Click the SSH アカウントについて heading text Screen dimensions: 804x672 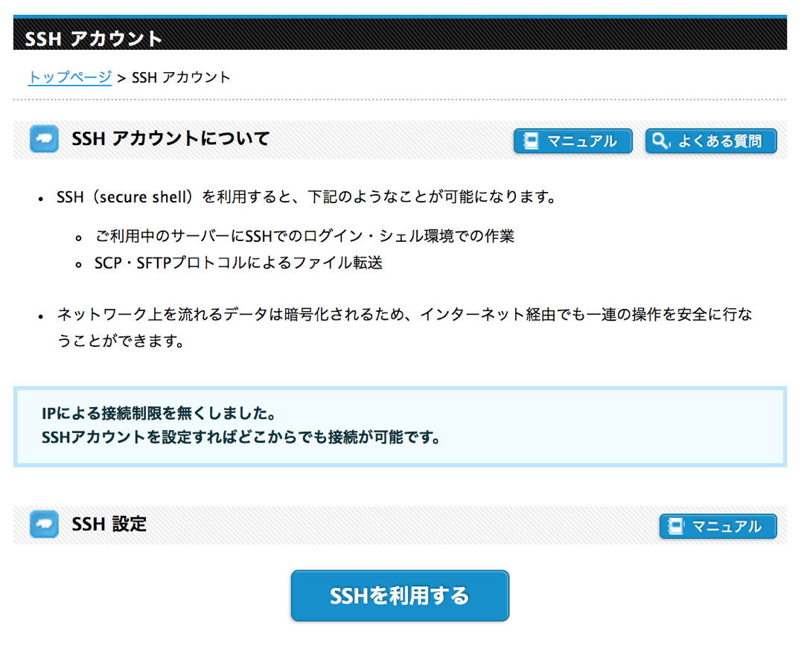170,138
